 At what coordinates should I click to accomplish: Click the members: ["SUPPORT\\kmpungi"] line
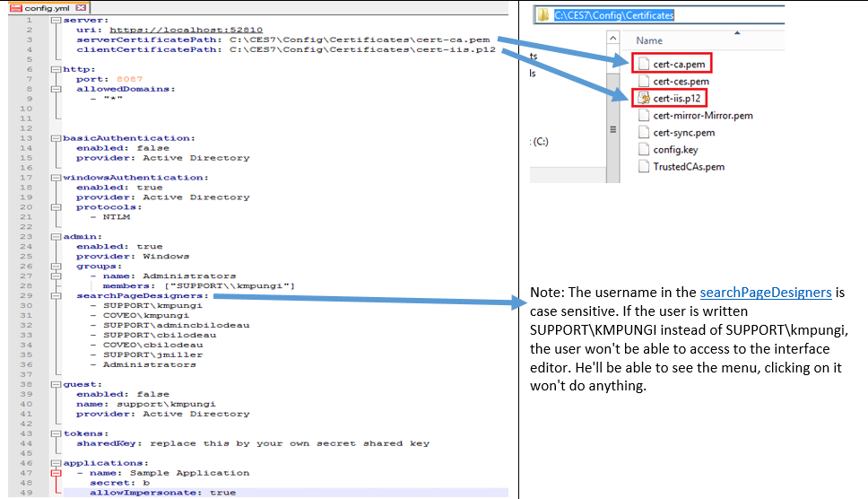199,285
